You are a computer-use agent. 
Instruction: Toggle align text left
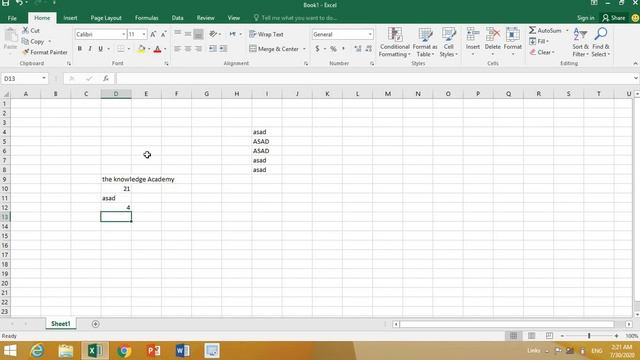(178, 49)
